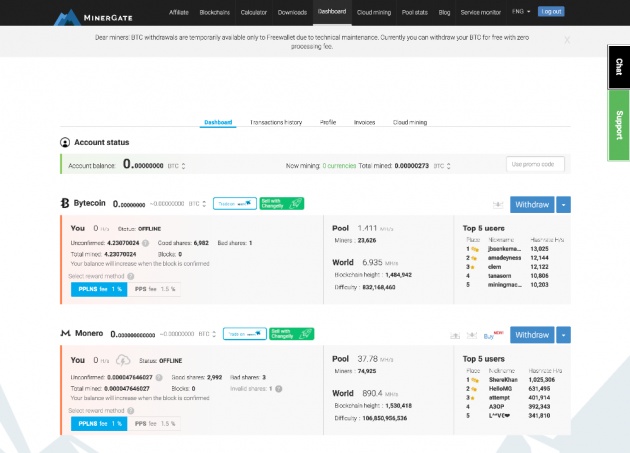Select Bytecoin PPLNS fee 1% method
Screen dimensions: 630x453
(99, 289)
